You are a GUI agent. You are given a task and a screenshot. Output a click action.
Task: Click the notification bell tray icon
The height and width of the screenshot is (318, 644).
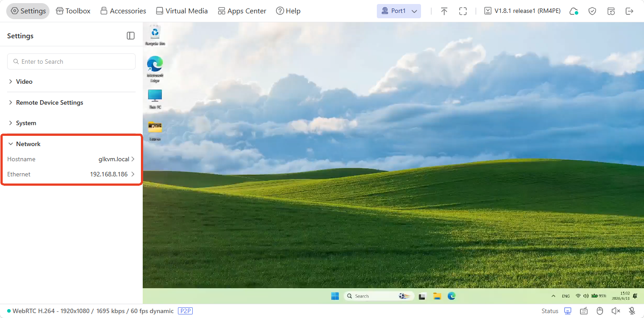[x=635, y=296]
